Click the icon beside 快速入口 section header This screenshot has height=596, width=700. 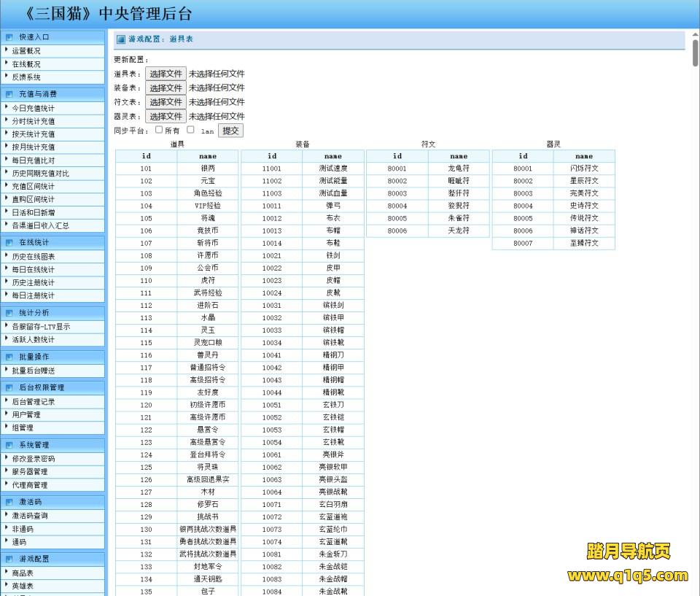[x=9, y=36]
